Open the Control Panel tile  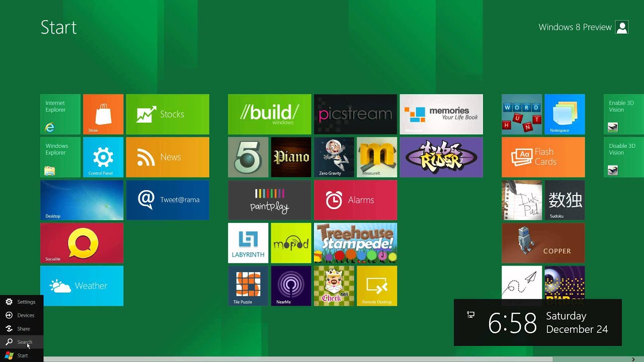pos(103,157)
